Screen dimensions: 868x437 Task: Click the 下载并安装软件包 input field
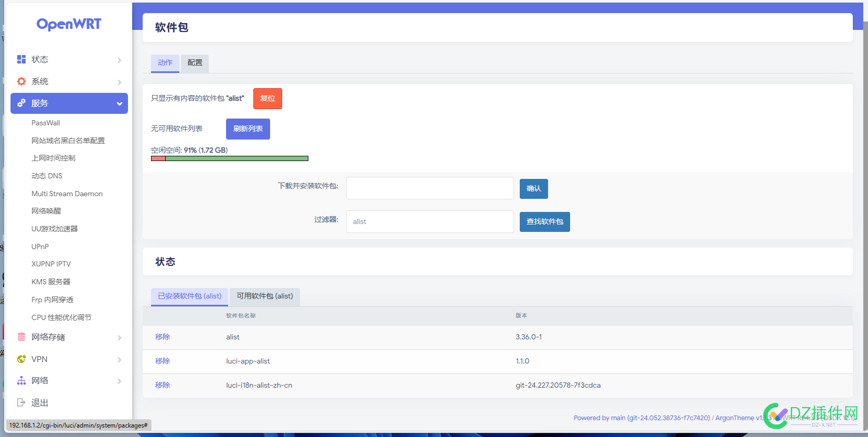430,188
